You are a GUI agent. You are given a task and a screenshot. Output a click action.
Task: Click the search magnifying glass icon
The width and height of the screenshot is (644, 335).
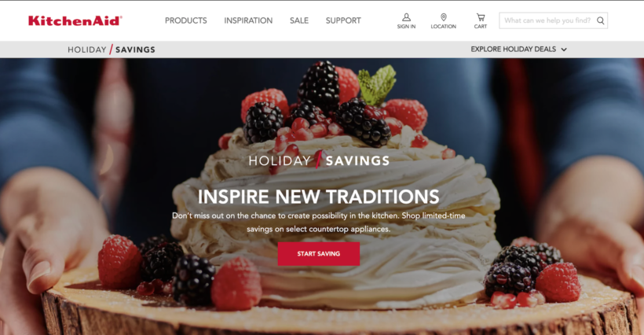[x=601, y=20]
